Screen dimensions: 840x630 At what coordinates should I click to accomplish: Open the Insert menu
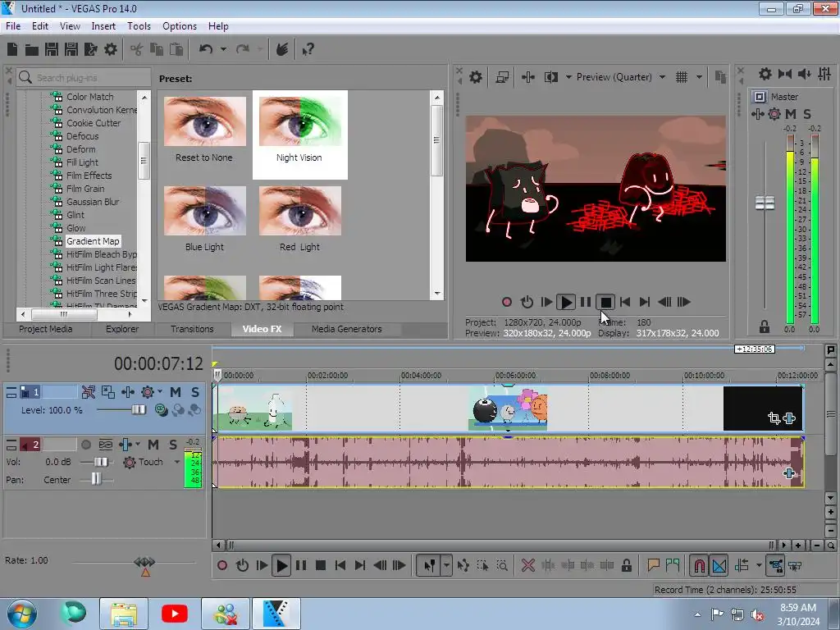(103, 26)
